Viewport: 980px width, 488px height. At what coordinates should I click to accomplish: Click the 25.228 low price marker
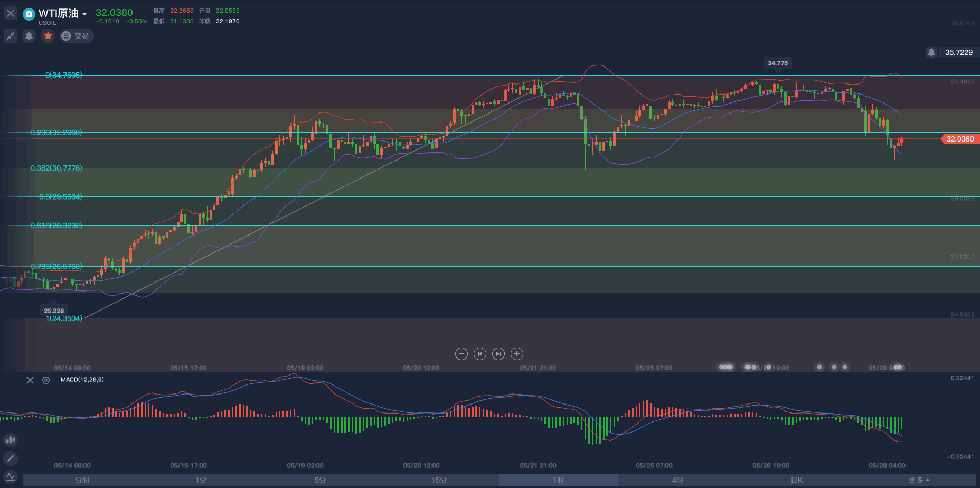54,311
